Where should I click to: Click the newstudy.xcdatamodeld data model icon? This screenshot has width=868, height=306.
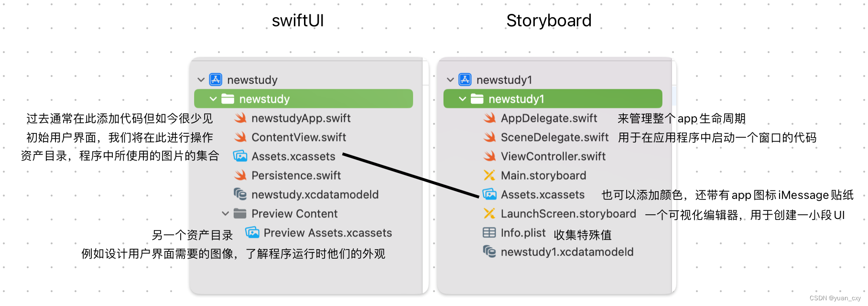coord(240,195)
